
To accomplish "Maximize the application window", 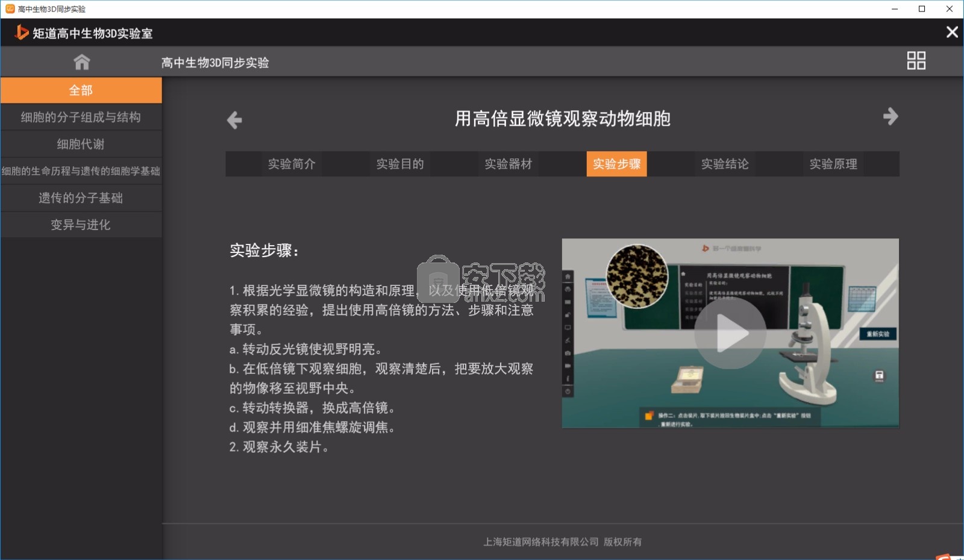I will click(922, 9).
